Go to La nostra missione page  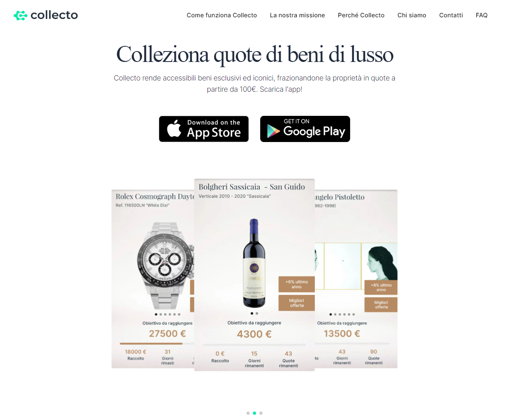(297, 15)
